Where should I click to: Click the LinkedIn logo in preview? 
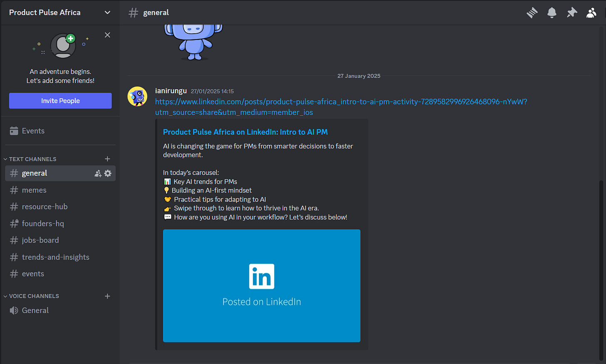[x=262, y=276]
